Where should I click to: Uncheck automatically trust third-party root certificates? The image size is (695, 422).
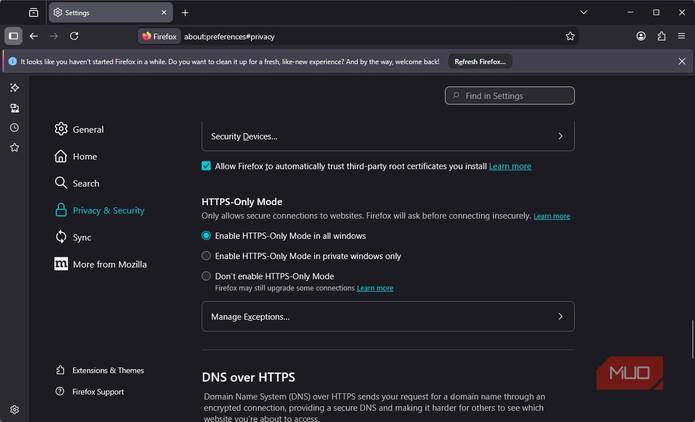206,166
